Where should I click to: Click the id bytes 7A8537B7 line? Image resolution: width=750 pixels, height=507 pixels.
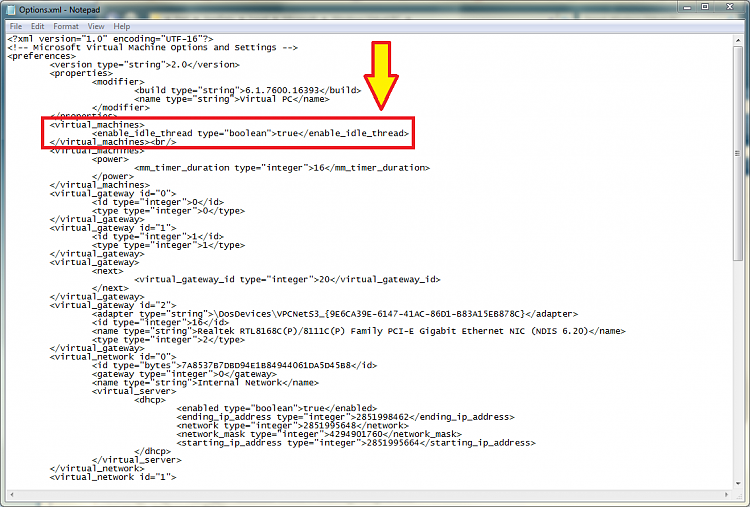click(x=234, y=365)
